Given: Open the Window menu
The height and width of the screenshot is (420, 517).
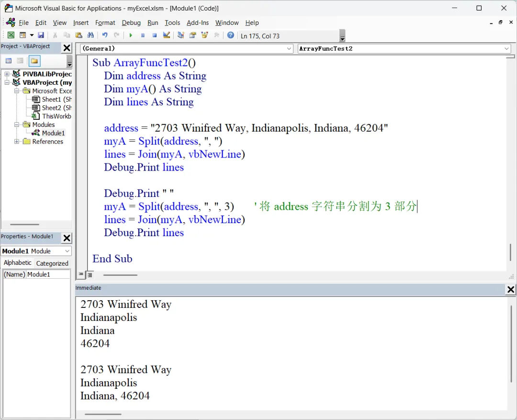Looking at the screenshot, I should (x=227, y=23).
